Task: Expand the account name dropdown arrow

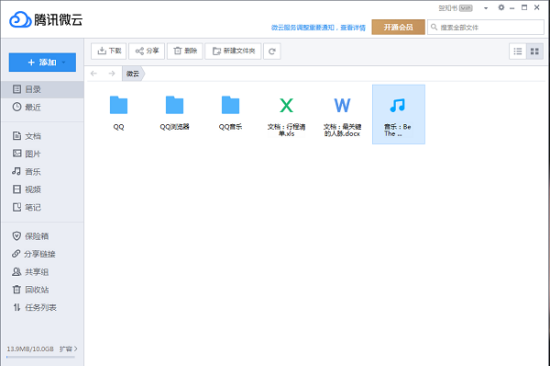Action: pyautogui.click(x=486, y=8)
